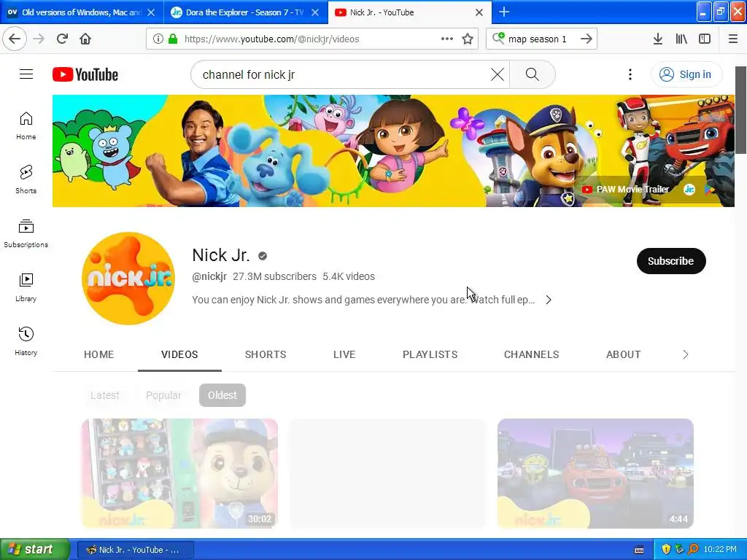Viewport: 747px width, 560px height.
Task: Open History in the sidebar
Action: click(x=26, y=341)
